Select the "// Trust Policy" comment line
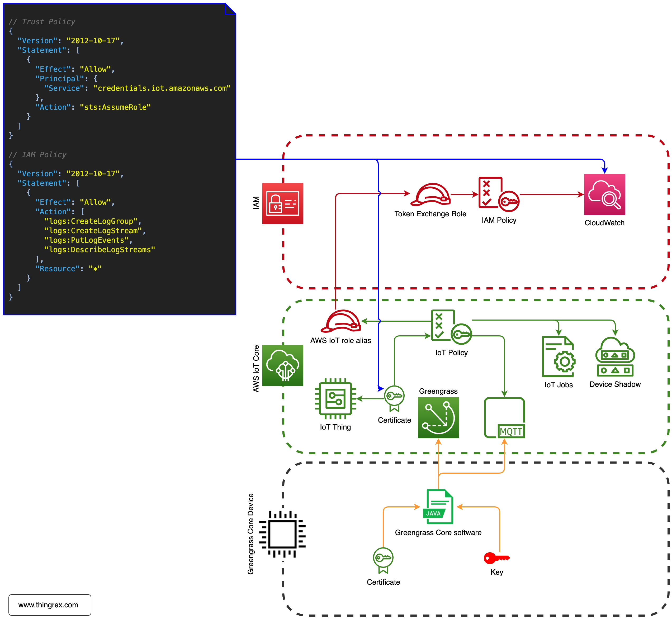 coord(41,22)
